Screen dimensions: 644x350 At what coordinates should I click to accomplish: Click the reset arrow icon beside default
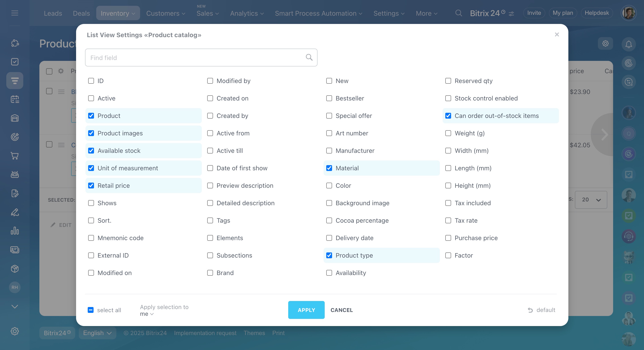[x=530, y=310]
